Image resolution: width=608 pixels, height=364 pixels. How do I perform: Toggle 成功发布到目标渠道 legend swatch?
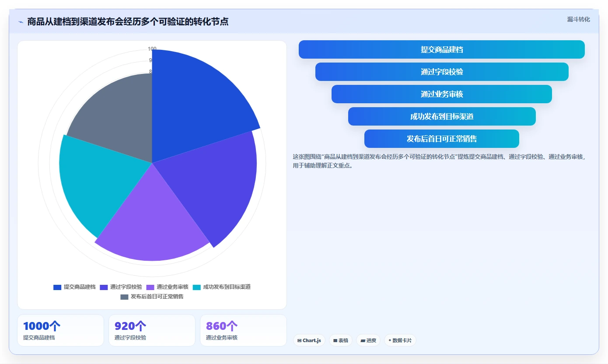point(196,287)
